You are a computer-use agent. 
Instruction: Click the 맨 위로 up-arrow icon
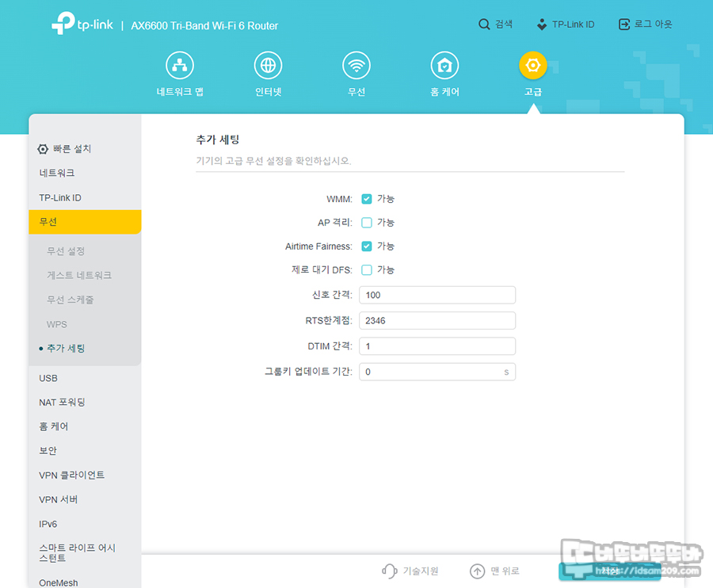pos(477,571)
